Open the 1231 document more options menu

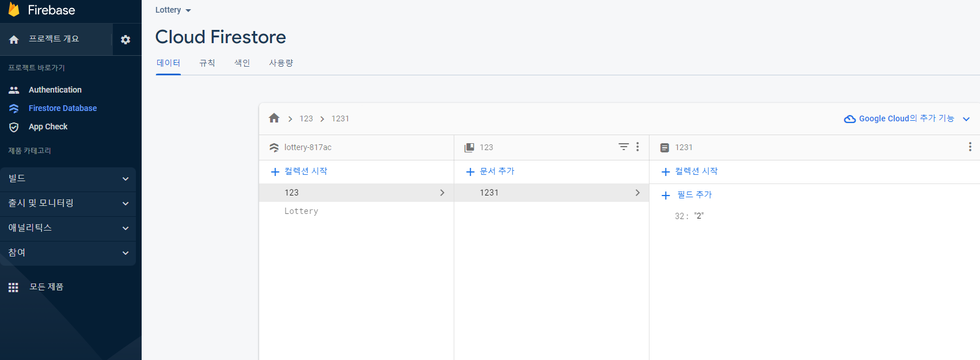tap(970, 147)
